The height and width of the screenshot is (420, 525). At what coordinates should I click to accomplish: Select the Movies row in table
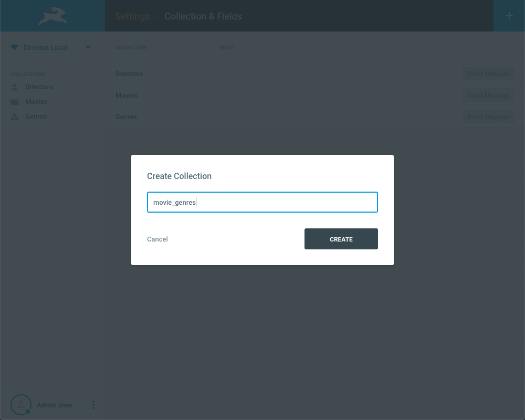(x=315, y=96)
